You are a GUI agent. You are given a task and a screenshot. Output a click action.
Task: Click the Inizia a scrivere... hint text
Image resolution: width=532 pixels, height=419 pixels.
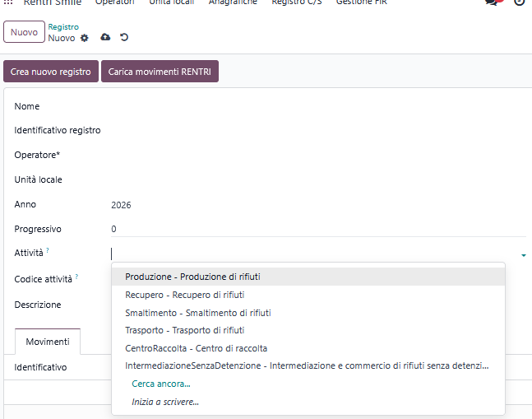tap(165, 402)
